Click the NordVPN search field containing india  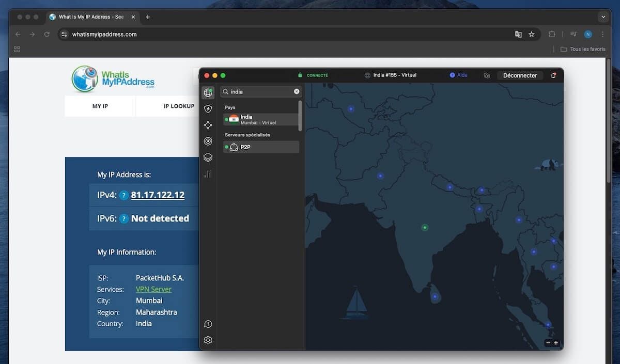point(261,91)
